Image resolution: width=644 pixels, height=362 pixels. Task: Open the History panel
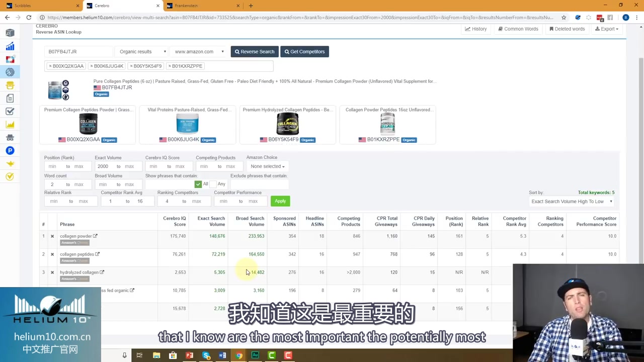click(x=476, y=29)
